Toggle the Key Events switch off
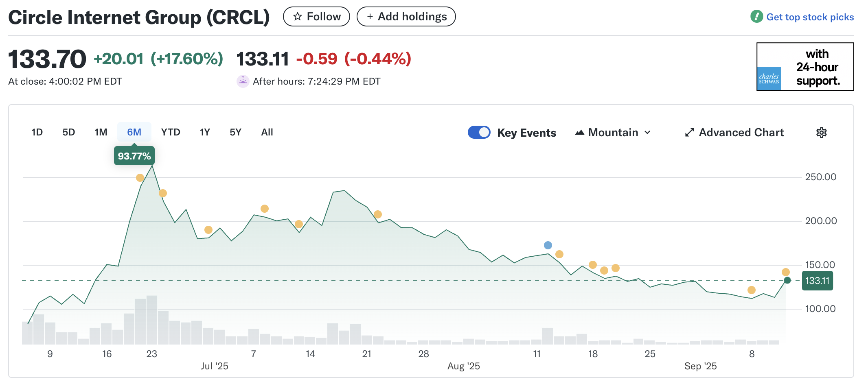868x384 pixels. (x=479, y=133)
